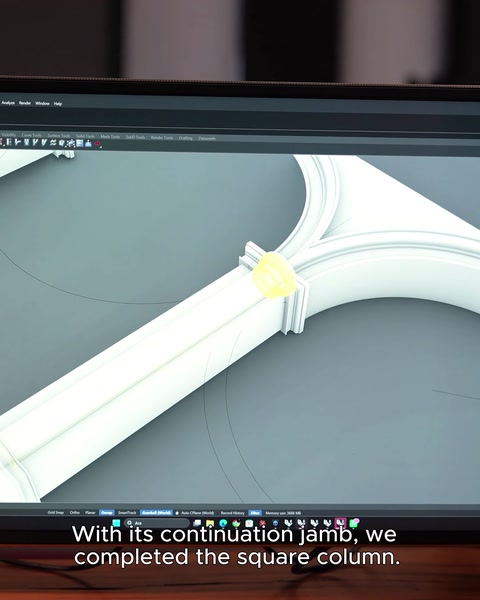Image resolution: width=480 pixels, height=600 pixels.
Task: Open the Window menu
Action: coord(42,103)
